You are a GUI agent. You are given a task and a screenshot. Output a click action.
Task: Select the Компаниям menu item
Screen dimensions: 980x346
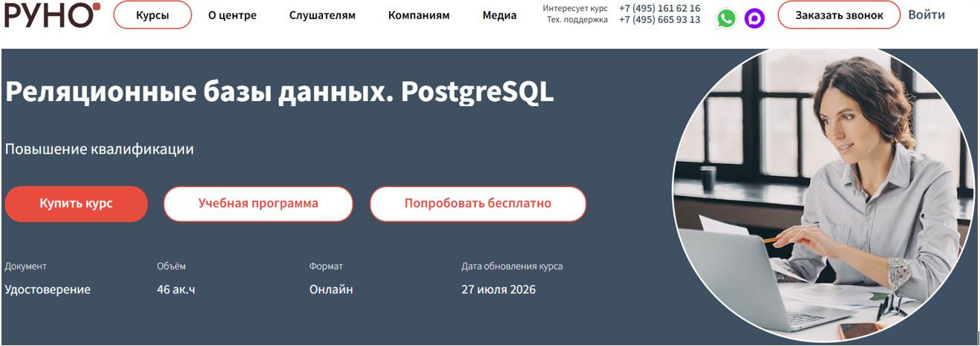pos(419,15)
